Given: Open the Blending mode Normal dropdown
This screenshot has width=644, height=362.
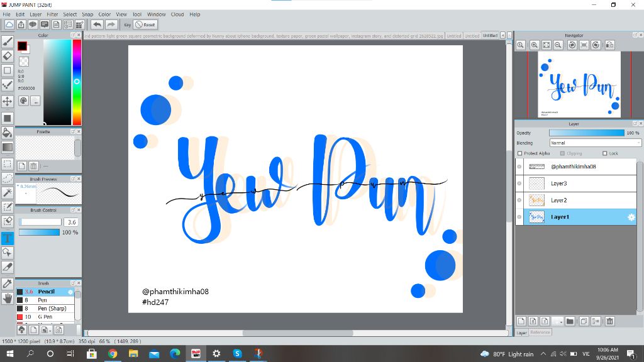Looking at the screenshot, I should [x=595, y=143].
